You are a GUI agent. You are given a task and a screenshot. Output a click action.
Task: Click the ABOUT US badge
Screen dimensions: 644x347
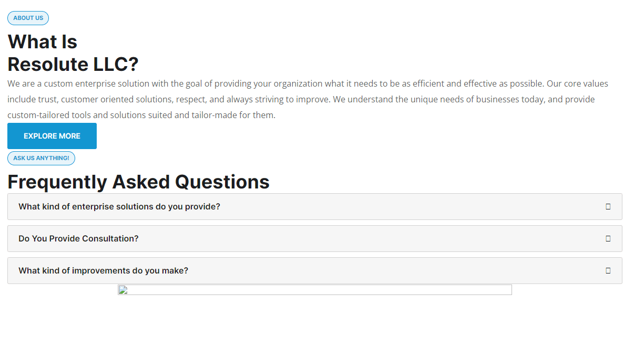click(28, 18)
